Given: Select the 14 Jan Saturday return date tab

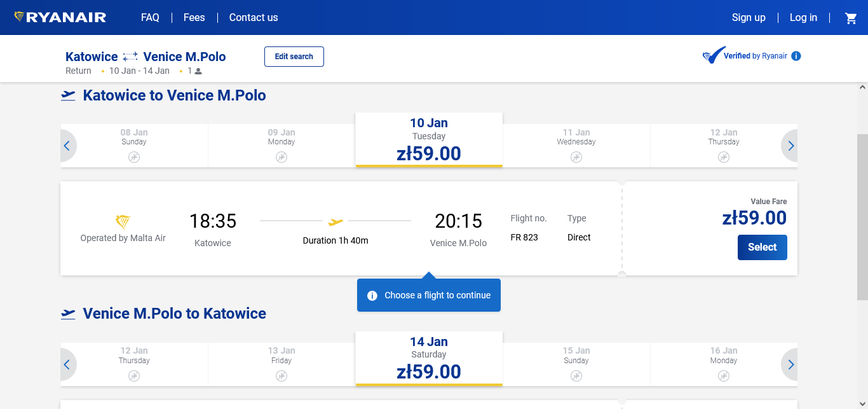Looking at the screenshot, I should click(x=429, y=359).
